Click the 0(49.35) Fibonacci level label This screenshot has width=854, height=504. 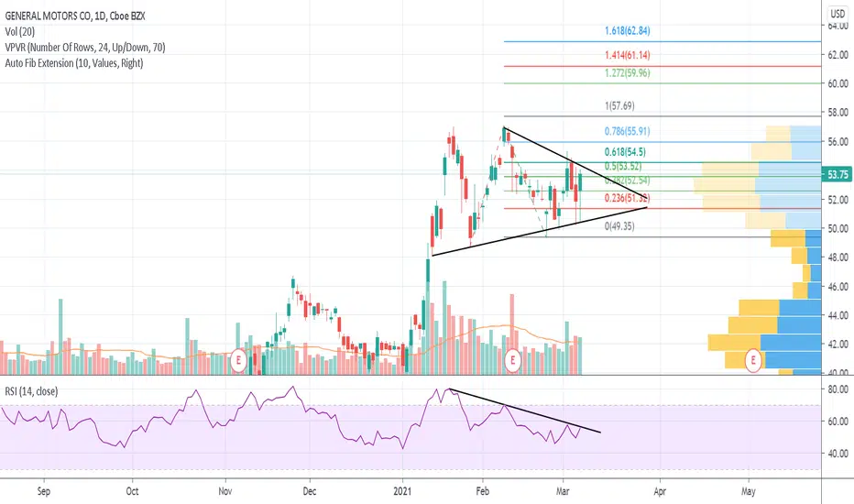pyautogui.click(x=619, y=226)
